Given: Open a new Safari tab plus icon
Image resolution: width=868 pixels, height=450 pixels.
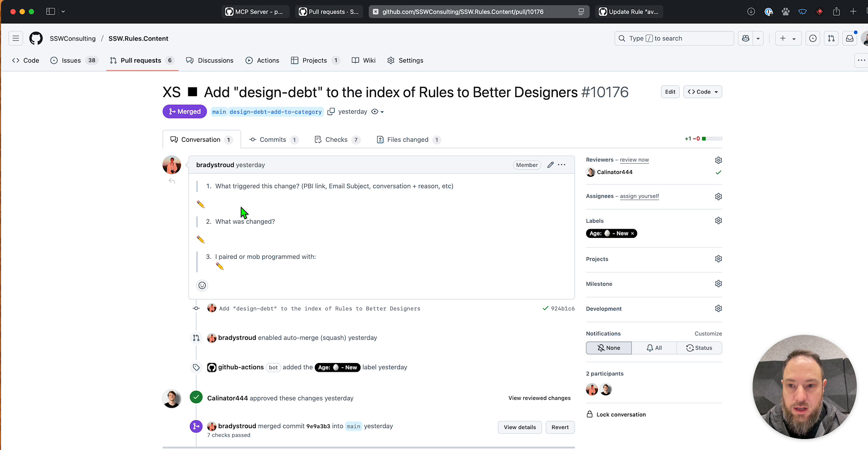Looking at the screenshot, I should 853,12.
